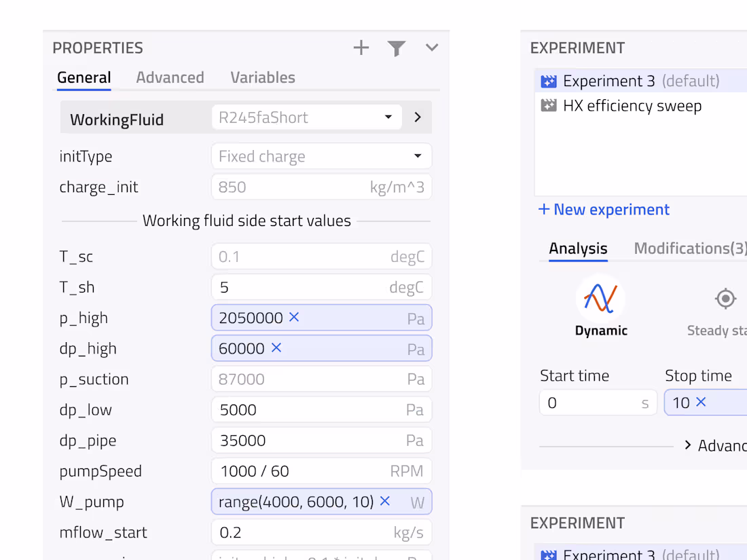Image resolution: width=747 pixels, height=560 pixels.
Task: Click the experiment icon beside HX efficiency sweep
Action: coord(548,105)
